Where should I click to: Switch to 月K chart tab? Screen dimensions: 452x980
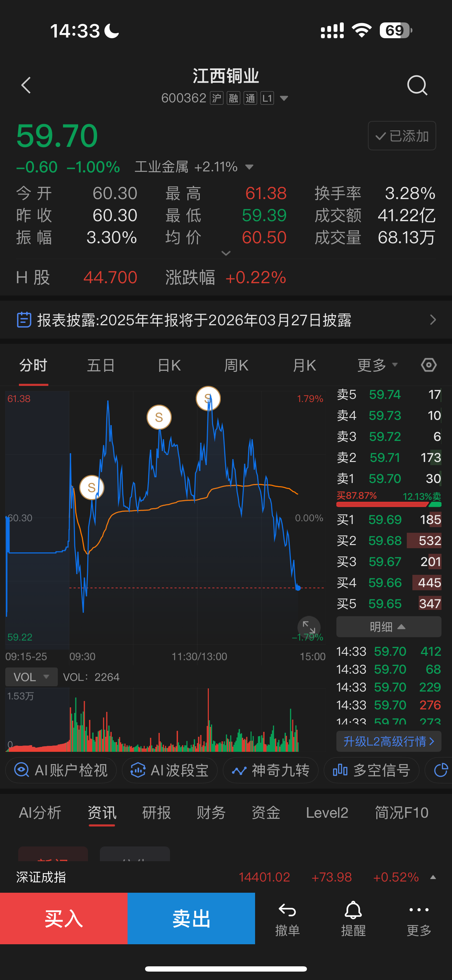tap(304, 365)
